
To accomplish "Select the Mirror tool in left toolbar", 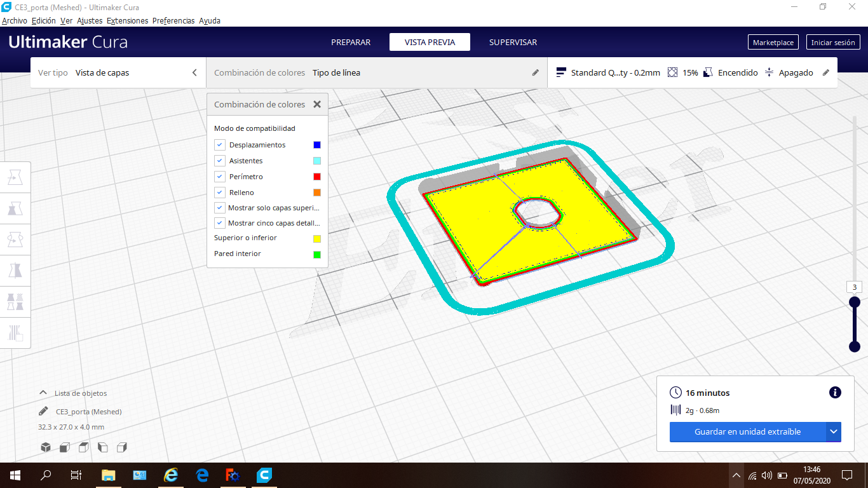I will 15,271.
